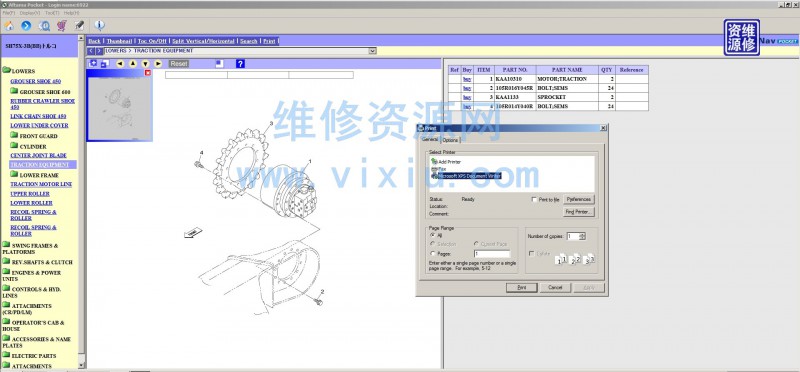Increase number of copies with the stepper
The image size is (800, 372).
tap(583, 234)
